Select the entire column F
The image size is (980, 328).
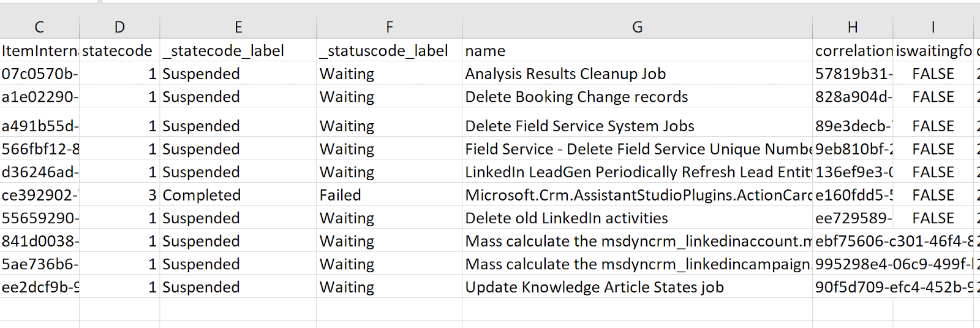(389, 27)
